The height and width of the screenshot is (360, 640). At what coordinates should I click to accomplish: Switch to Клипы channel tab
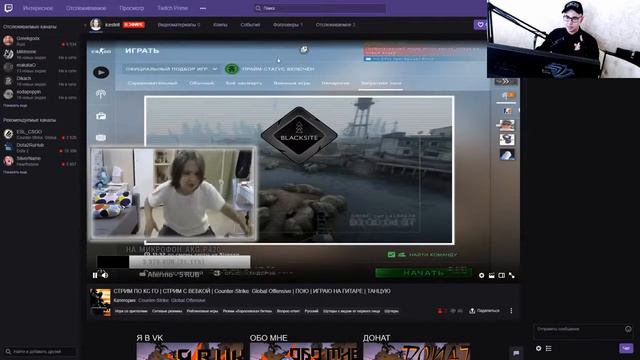pyautogui.click(x=220, y=25)
